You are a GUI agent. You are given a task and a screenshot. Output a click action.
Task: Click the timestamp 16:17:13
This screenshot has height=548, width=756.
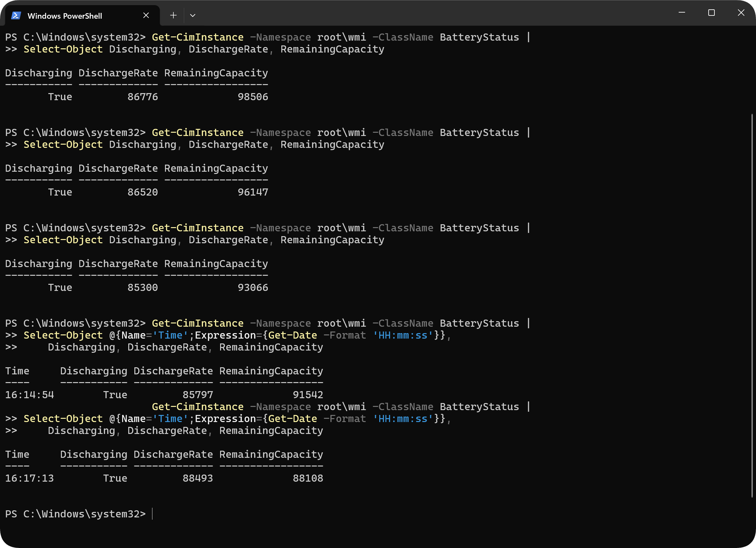coord(29,478)
